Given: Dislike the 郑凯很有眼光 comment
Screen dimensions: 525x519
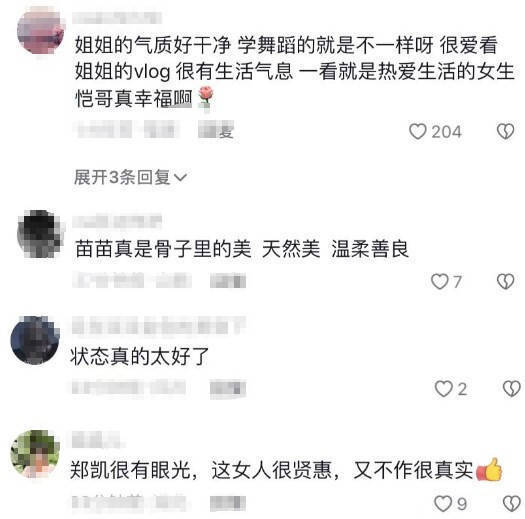Looking at the screenshot, I should (x=512, y=503).
